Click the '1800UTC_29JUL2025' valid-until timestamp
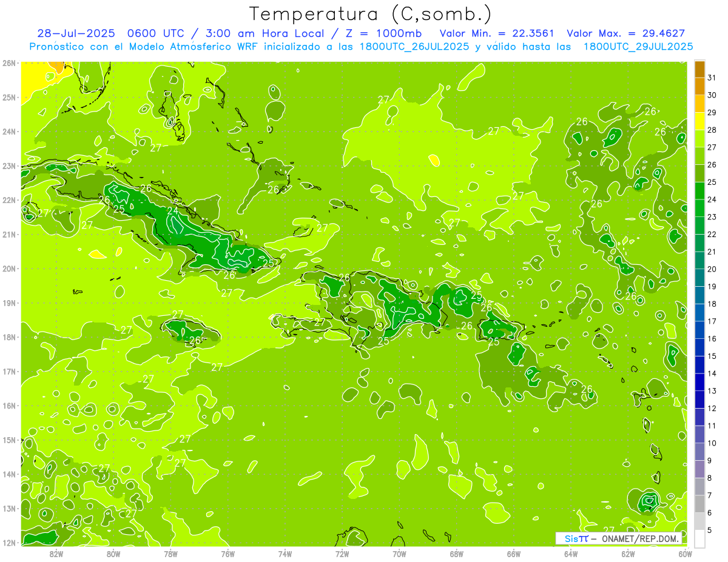The width and height of the screenshot is (728, 562). (638, 46)
